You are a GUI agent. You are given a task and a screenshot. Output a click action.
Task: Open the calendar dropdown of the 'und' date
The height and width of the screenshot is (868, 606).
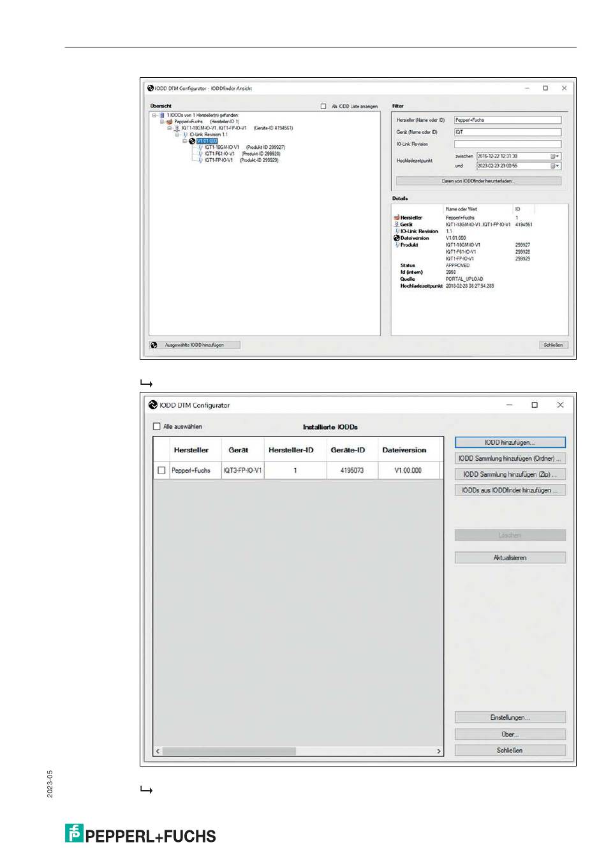pyautogui.click(x=556, y=166)
